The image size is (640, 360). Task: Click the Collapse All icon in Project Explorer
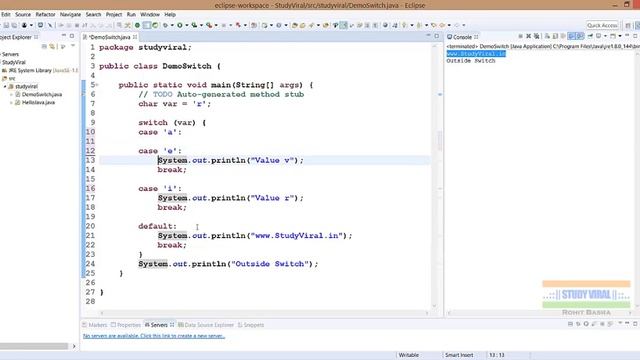(44, 46)
